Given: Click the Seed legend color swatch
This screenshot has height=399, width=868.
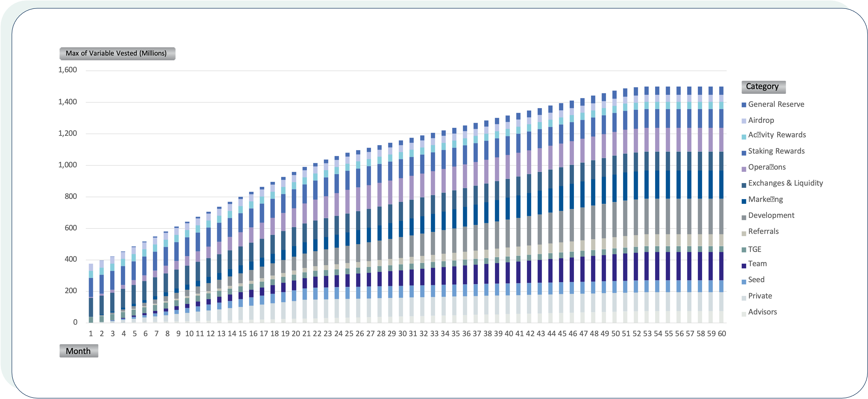Looking at the screenshot, I should [744, 282].
